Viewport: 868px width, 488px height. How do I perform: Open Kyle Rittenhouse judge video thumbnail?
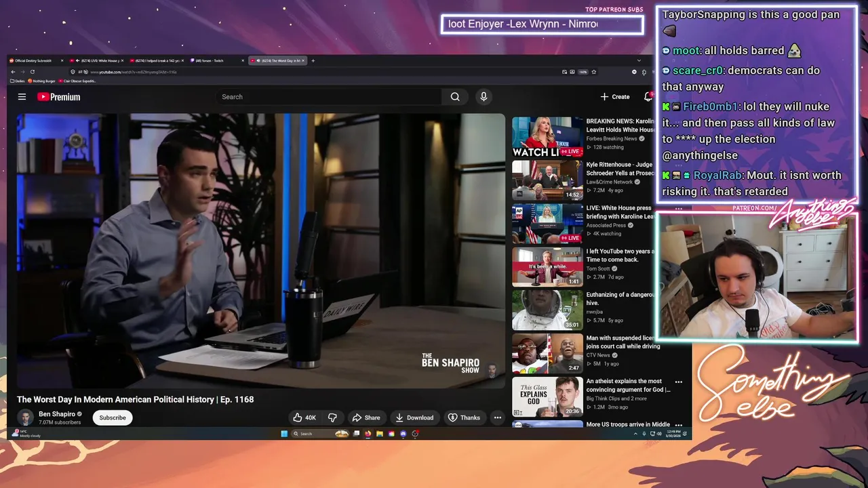tap(547, 180)
